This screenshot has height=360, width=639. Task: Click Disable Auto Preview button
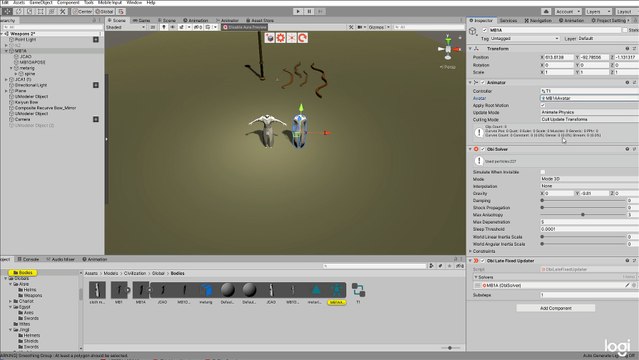point(245,27)
